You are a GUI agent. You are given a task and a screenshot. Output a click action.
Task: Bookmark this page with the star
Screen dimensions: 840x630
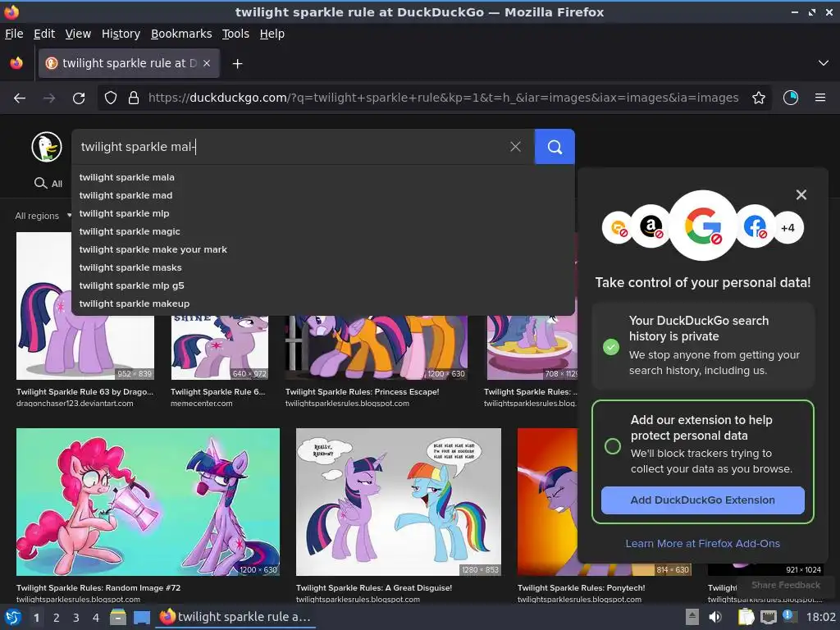(758, 98)
